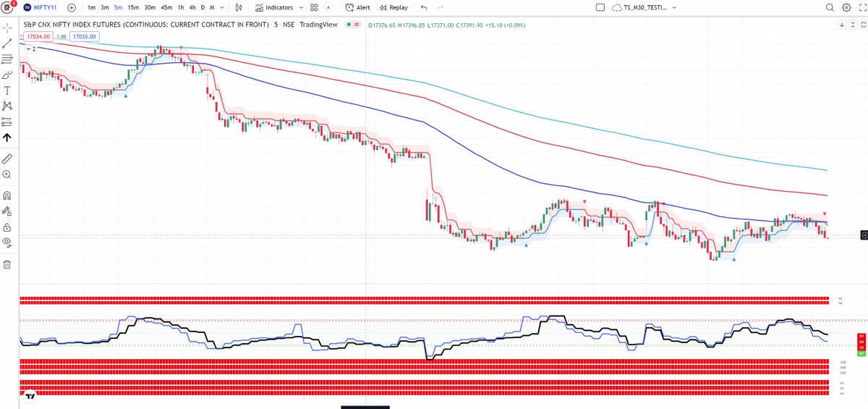Expand the collapsed indicators legend showing 2
The width and height of the screenshot is (868, 409).
click(x=31, y=49)
